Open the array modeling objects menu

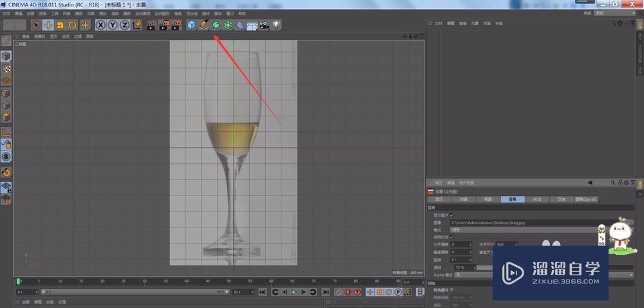click(x=227, y=25)
